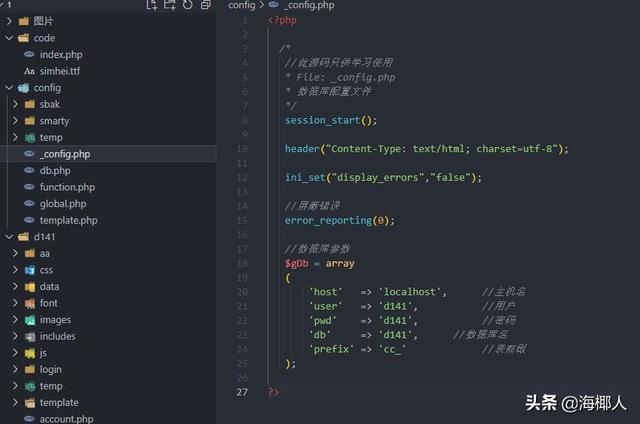Collapse the d141 folder chevron

(x=10, y=237)
